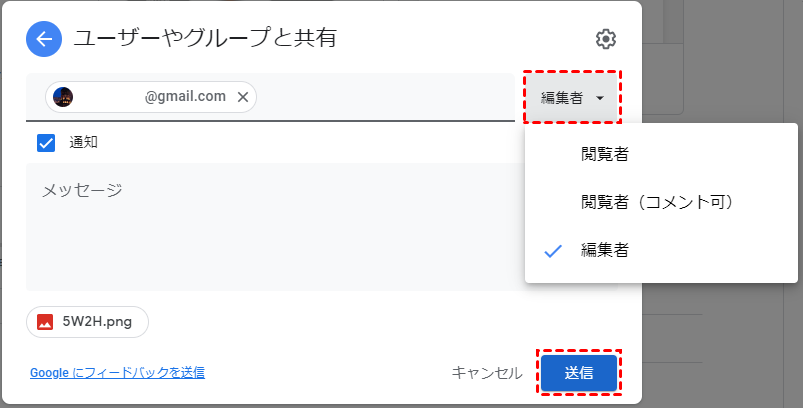This screenshot has width=803, height=408.
Task: Click the 通知 label text
Action: 84,143
